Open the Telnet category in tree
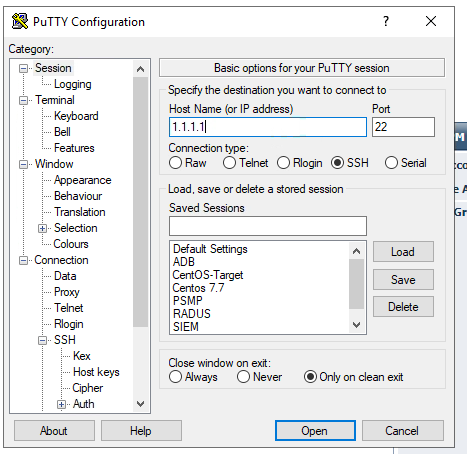The image size is (467, 454). click(x=69, y=308)
